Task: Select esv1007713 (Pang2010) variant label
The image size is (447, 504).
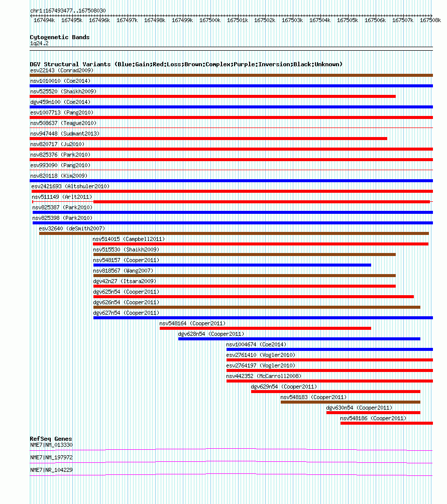Action: 62,113
